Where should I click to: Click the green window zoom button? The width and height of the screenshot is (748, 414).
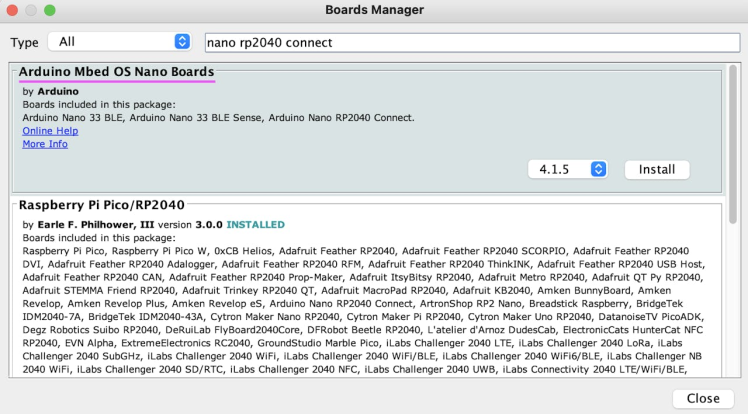pyautogui.click(x=50, y=10)
